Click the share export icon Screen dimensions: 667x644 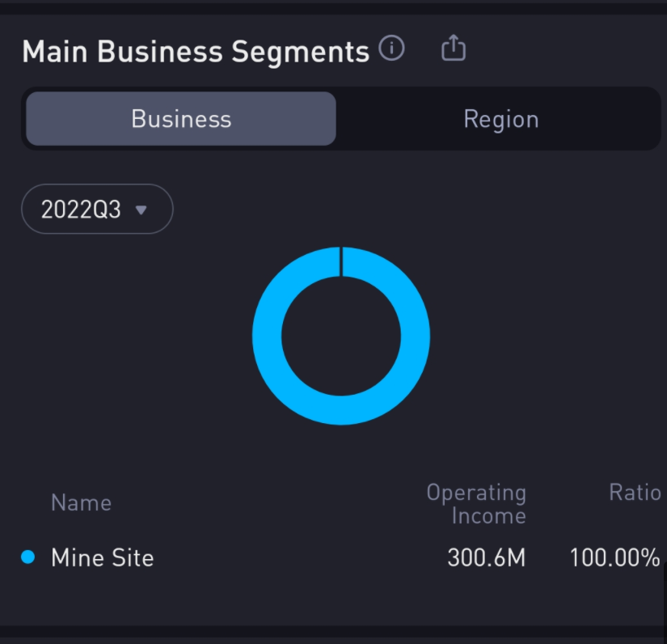(454, 49)
